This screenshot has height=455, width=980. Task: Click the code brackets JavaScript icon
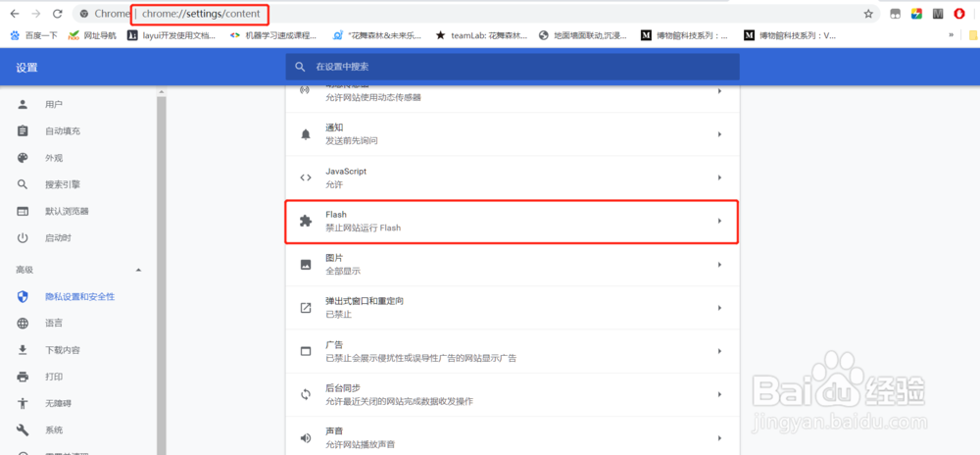click(306, 177)
